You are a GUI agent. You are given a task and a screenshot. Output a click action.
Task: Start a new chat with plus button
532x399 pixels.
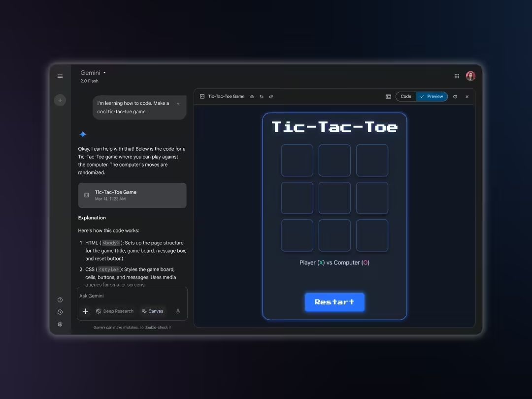(x=60, y=100)
